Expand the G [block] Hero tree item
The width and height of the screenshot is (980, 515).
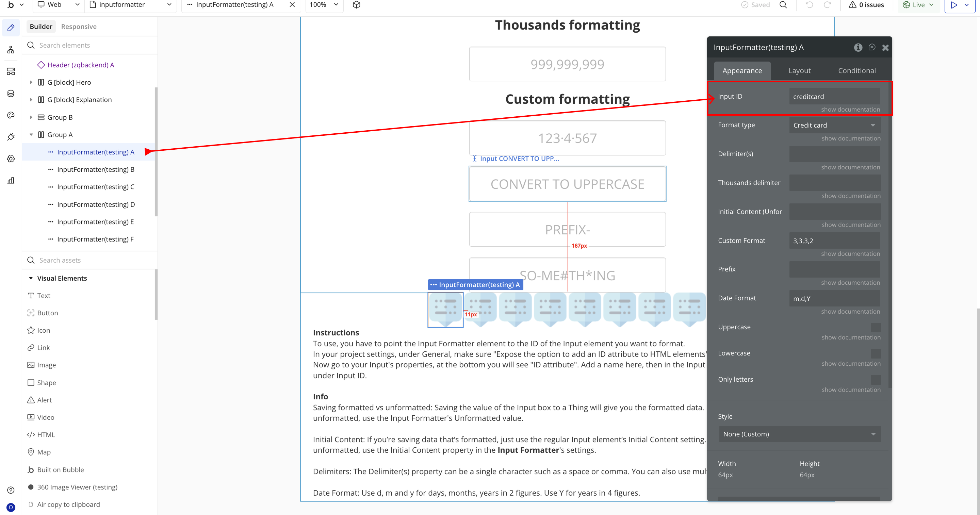tap(31, 82)
